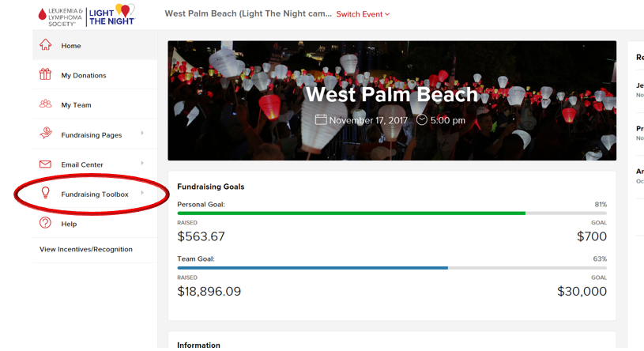Click the Email Center envelope icon
Viewport: 644px width, 351px height.
pyautogui.click(x=45, y=164)
